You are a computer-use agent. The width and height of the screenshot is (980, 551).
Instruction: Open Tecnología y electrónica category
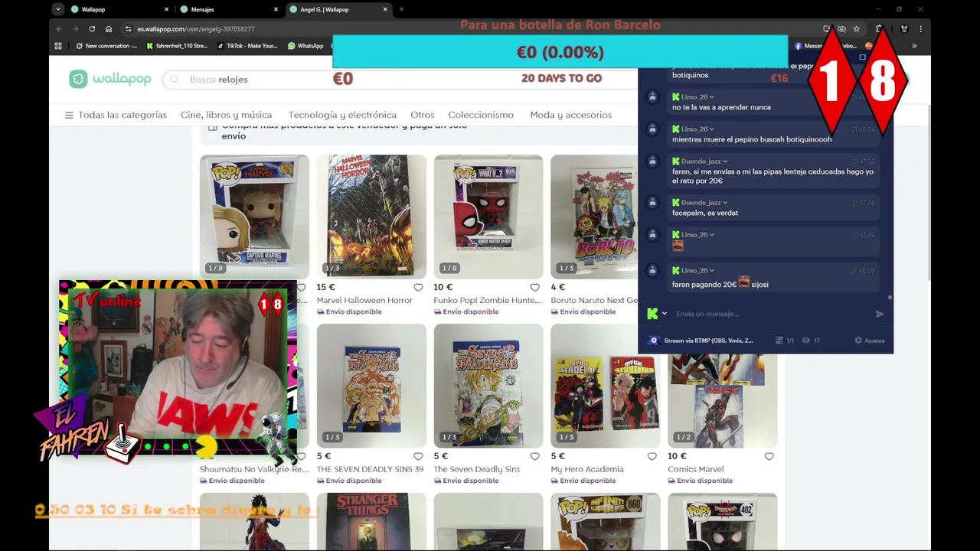342,115
